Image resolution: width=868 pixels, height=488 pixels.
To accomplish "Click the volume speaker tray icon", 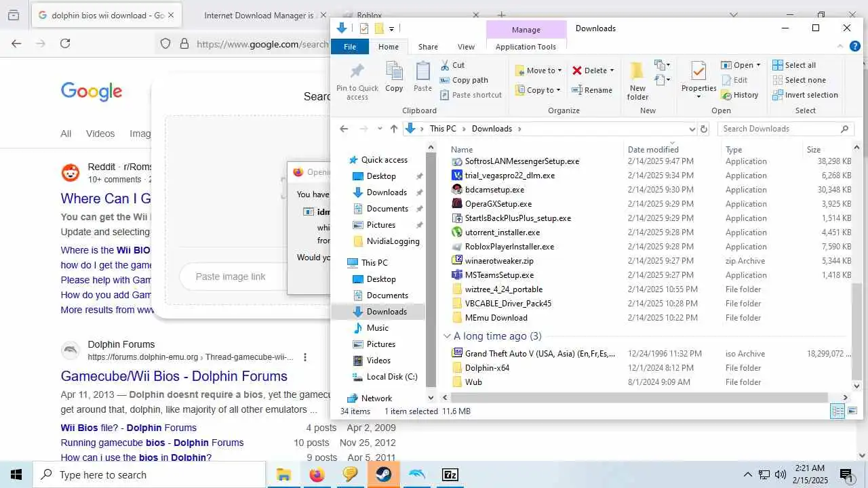I will (x=781, y=474).
